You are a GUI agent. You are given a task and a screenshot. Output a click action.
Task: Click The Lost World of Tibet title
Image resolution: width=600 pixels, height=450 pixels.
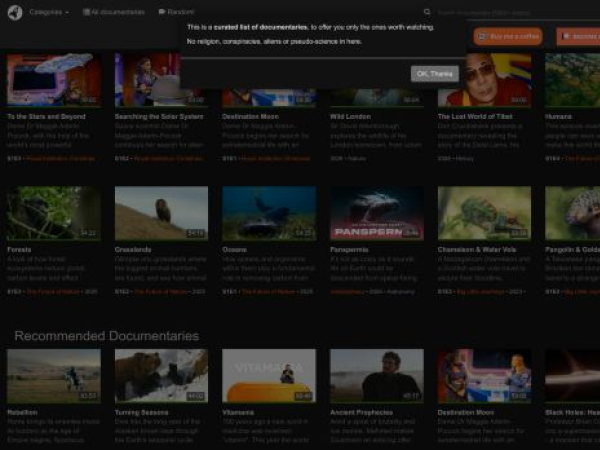pyautogui.click(x=475, y=116)
